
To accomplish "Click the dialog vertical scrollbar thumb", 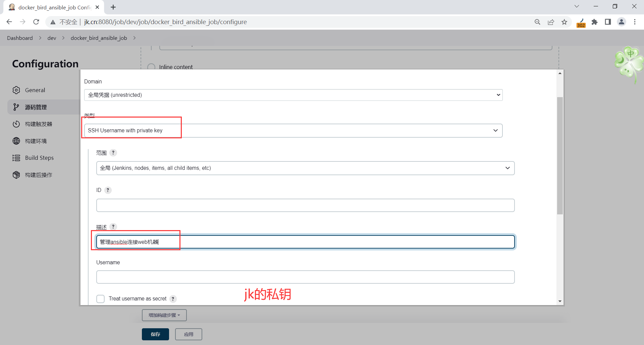I will point(560,155).
